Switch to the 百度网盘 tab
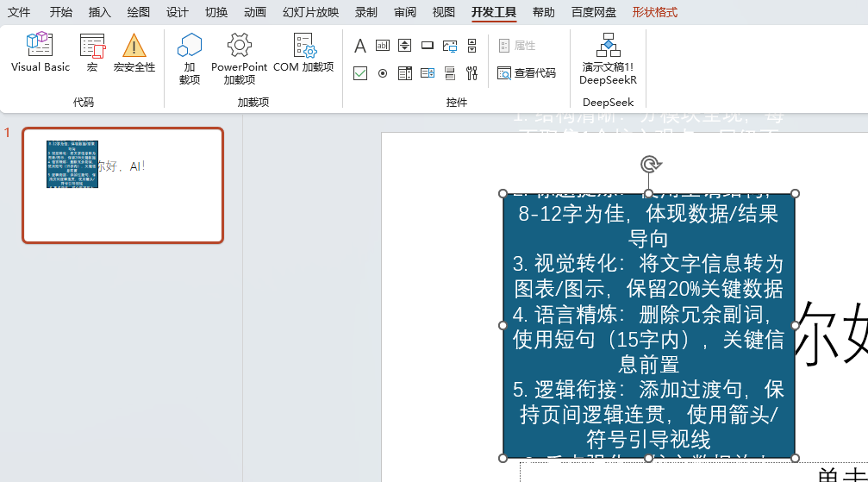 (x=593, y=12)
